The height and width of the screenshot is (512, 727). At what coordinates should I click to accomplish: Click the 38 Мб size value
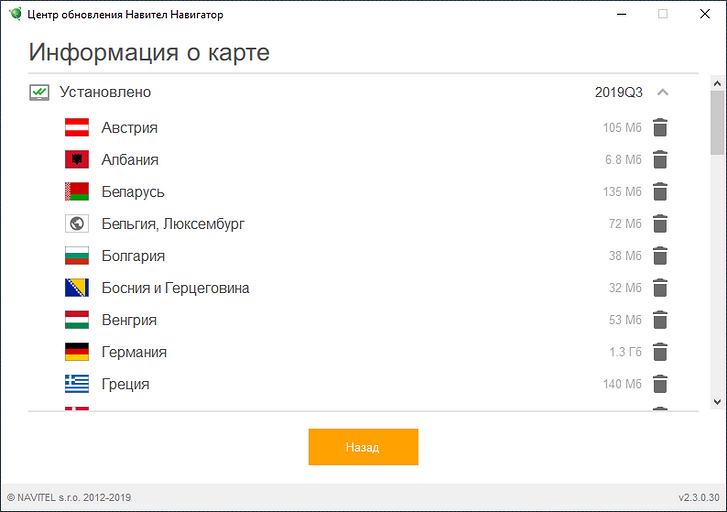click(625, 256)
